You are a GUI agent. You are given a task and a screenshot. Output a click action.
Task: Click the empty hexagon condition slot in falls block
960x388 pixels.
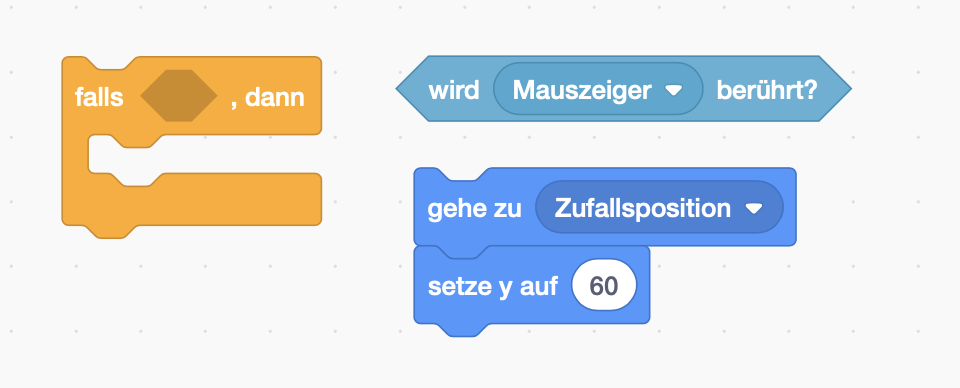[x=179, y=95]
